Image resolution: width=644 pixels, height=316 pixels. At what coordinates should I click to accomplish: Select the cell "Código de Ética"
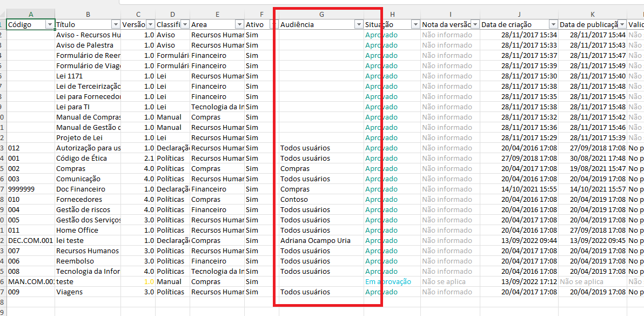[x=88, y=159]
